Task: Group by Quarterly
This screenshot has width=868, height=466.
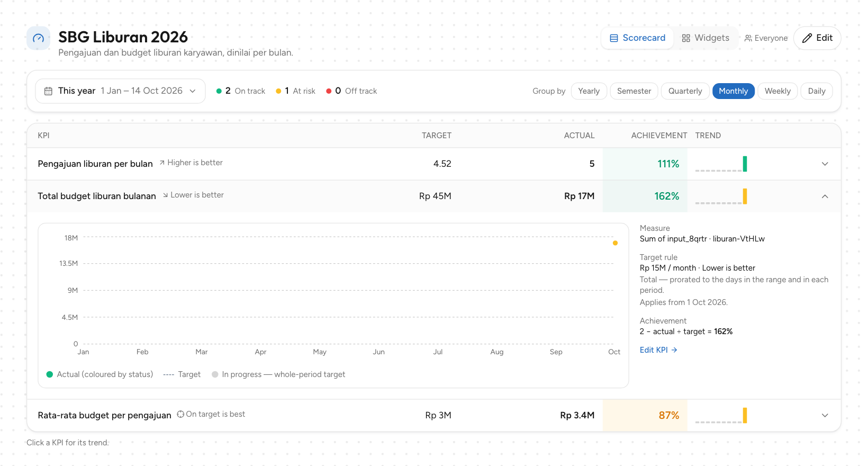Action: coord(685,91)
